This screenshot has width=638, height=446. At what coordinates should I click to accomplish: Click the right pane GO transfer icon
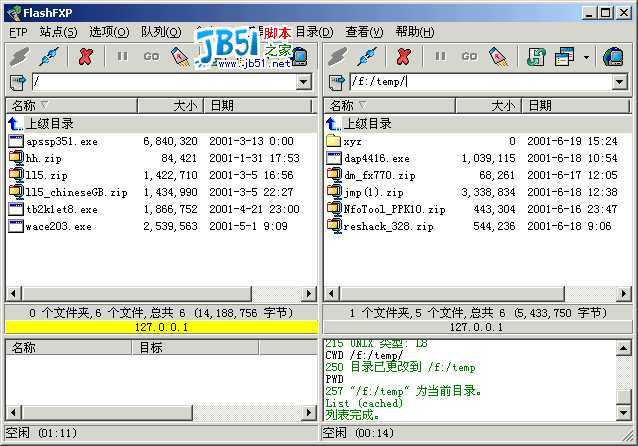click(x=470, y=56)
